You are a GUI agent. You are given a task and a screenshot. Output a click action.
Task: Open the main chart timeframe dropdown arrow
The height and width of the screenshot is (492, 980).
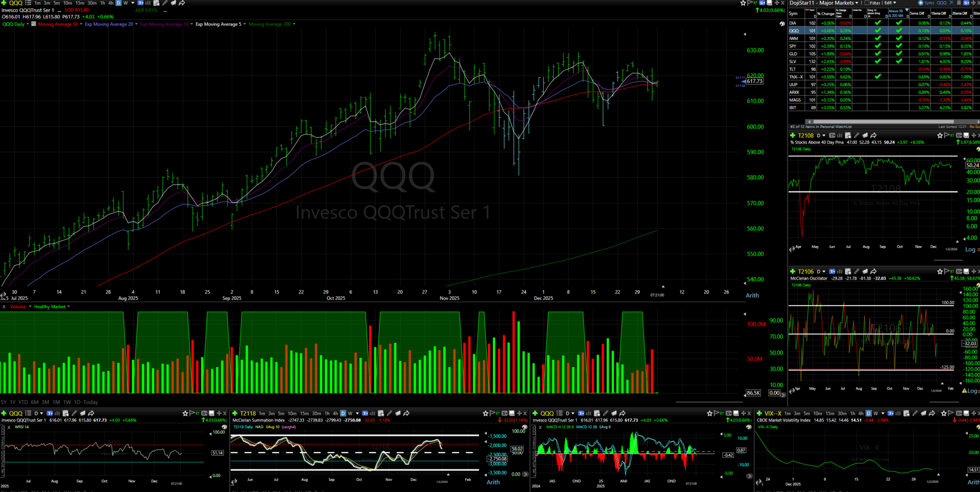[133, 3]
